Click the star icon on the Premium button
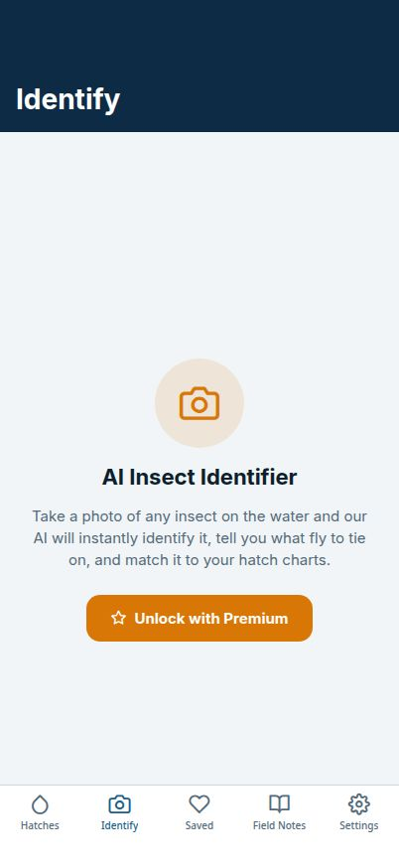 pyautogui.click(x=118, y=619)
